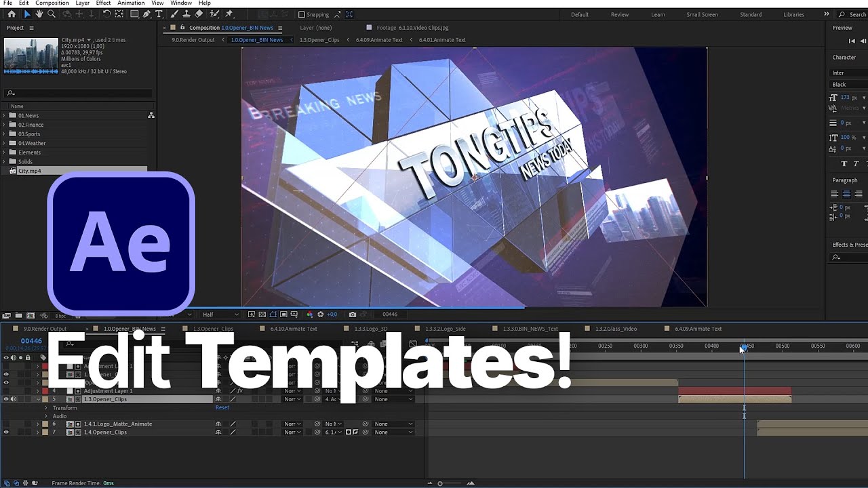Select the Rotation tool
The width and height of the screenshot is (868, 488).
coord(106,14)
